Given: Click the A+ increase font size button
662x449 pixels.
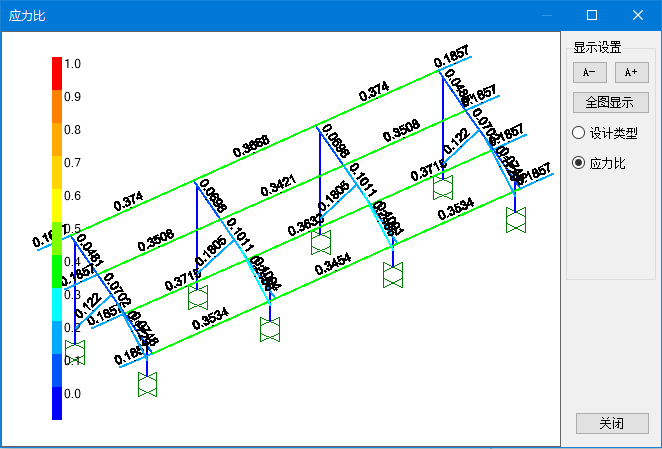Looking at the screenshot, I should [631, 72].
